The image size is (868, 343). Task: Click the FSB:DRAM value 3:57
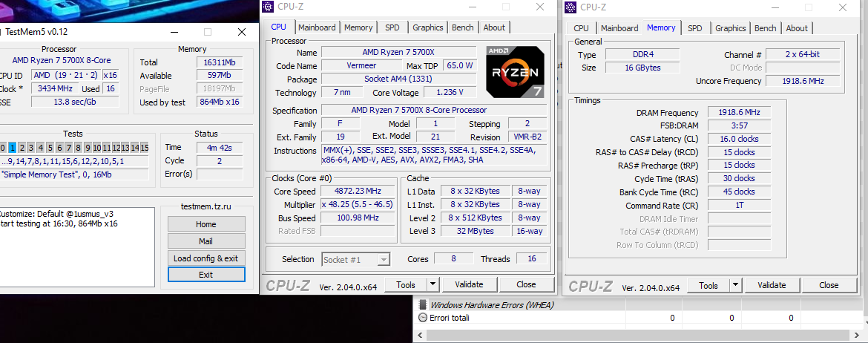click(x=739, y=125)
